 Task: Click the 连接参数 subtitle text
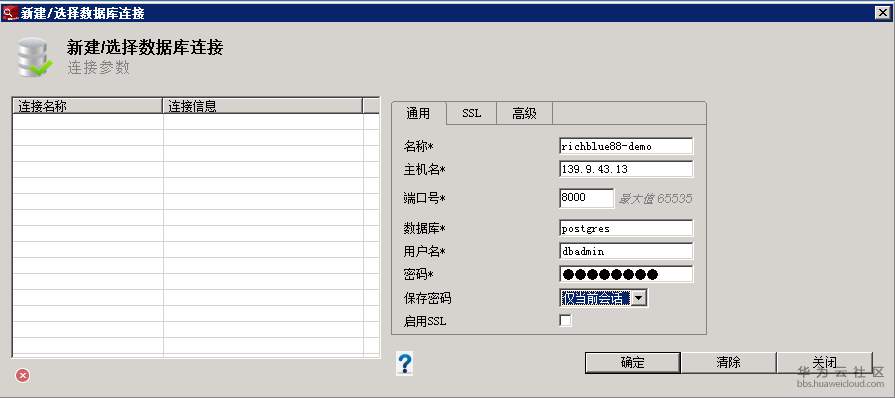click(x=99, y=67)
